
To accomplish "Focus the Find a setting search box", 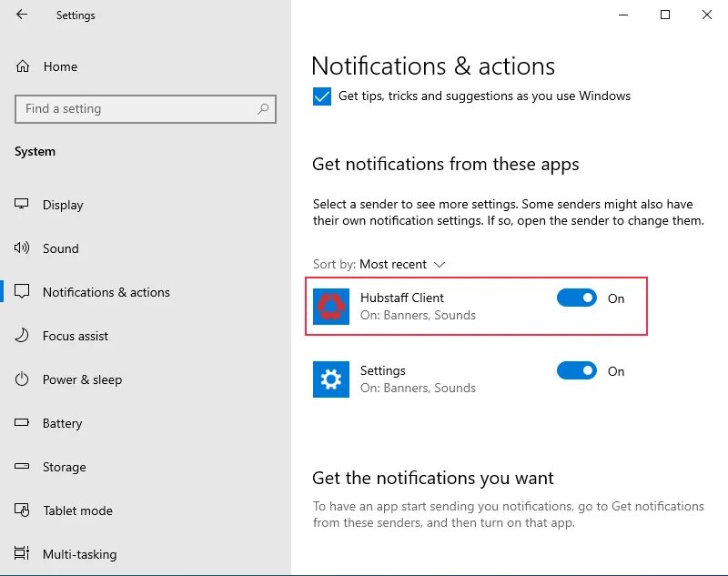I will click(146, 109).
